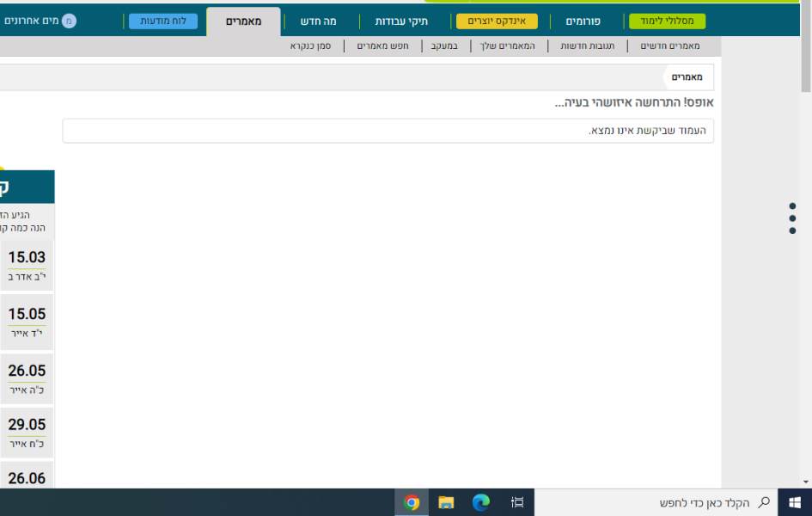This screenshot has width=812, height=516.
Task: Open 'חפש מאמרים' to search articles
Action: tap(383, 46)
